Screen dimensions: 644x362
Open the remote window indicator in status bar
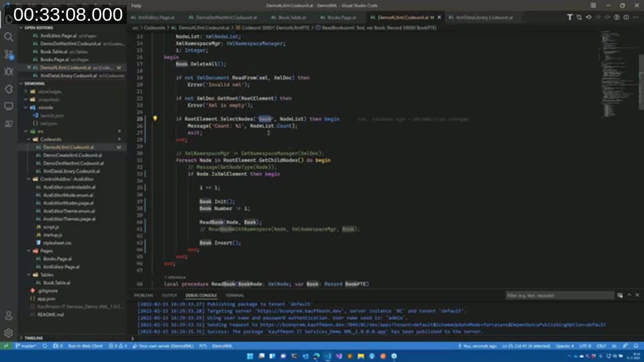6,346
